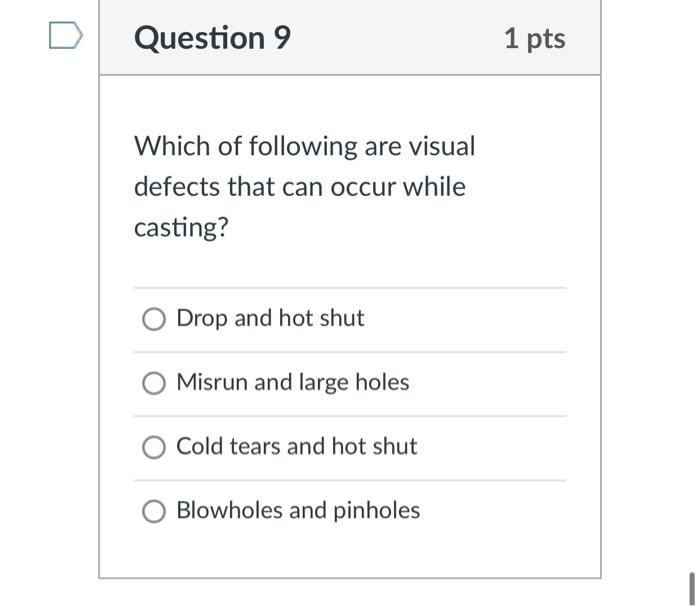Image resolution: width=700 pixels, height=606 pixels.
Task: Click the "Cold tears and hot shut" answer text
Action: tap(296, 447)
